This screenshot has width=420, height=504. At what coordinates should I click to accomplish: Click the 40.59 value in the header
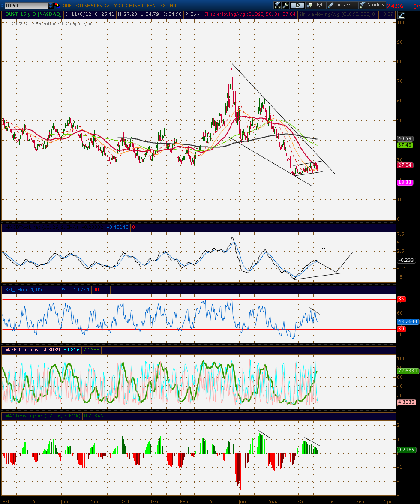[387, 14]
